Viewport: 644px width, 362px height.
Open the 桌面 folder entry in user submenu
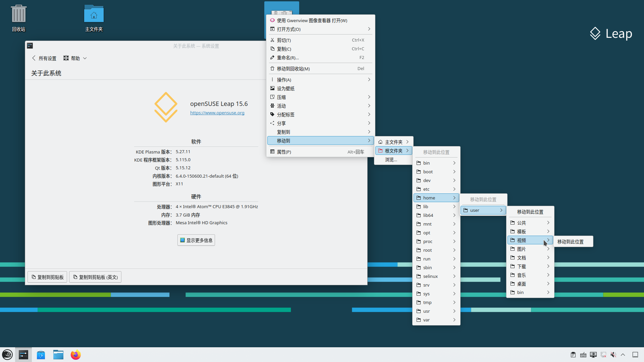(530, 284)
